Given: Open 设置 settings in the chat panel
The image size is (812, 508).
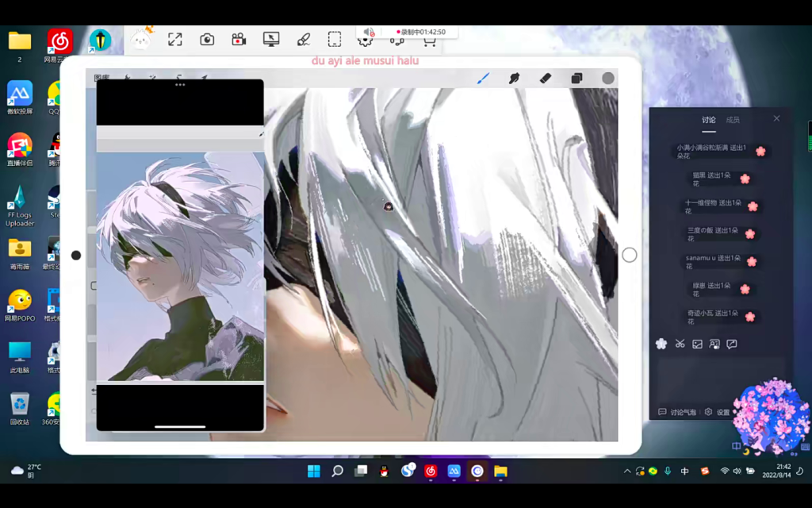Looking at the screenshot, I should point(718,412).
